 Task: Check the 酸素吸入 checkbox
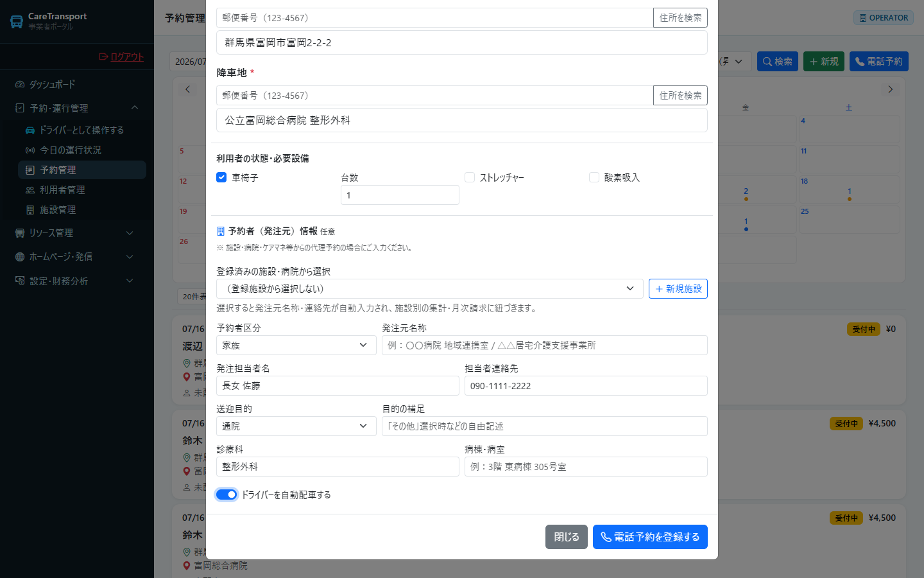pyautogui.click(x=594, y=177)
